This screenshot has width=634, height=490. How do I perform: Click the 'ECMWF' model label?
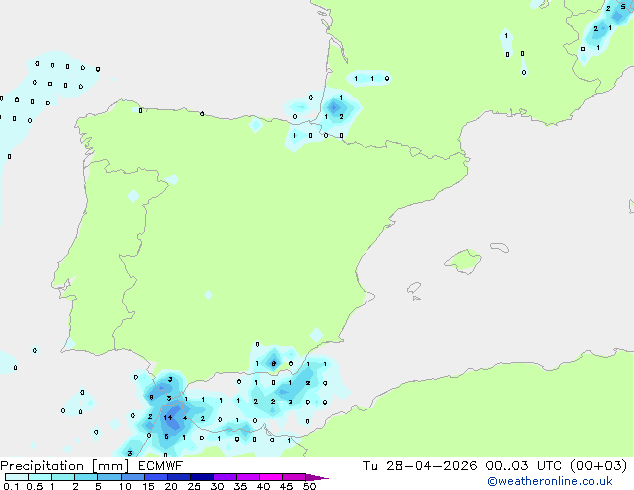[x=160, y=466]
